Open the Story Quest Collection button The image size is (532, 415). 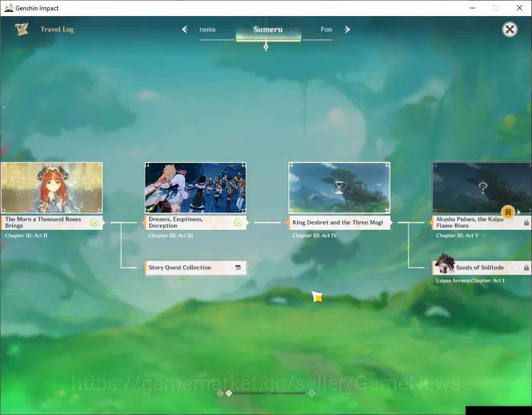tap(195, 268)
